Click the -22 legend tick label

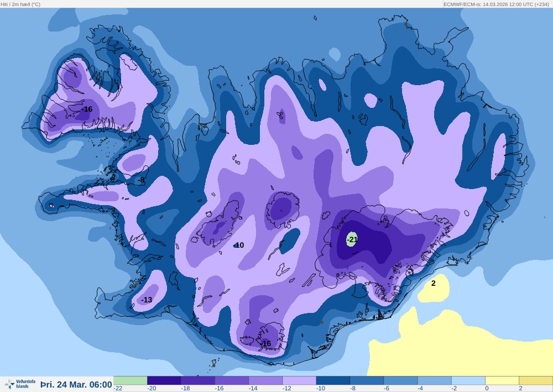[x=118, y=388]
